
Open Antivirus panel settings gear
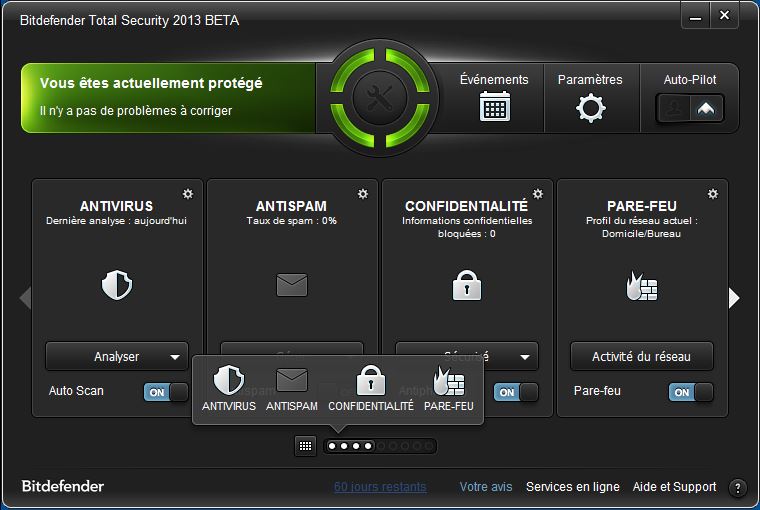[x=188, y=194]
